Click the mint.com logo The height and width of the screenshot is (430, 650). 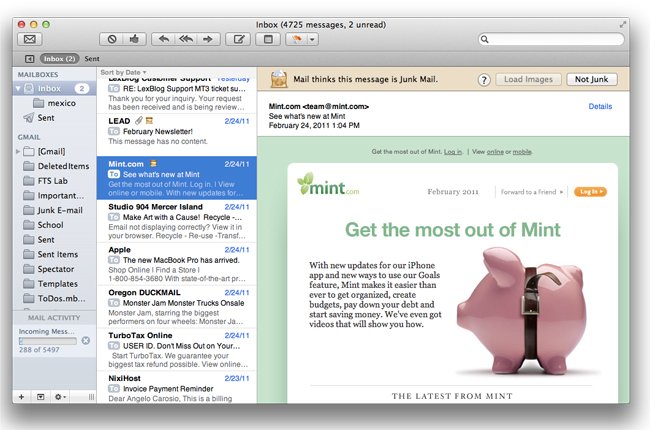tap(328, 185)
